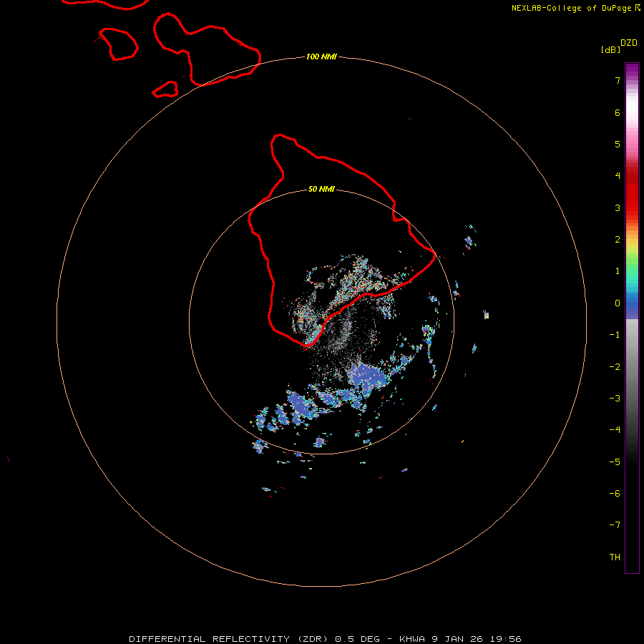Click the purple top segment of color bar
This screenshot has width=644, height=644.
[x=632, y=72]
